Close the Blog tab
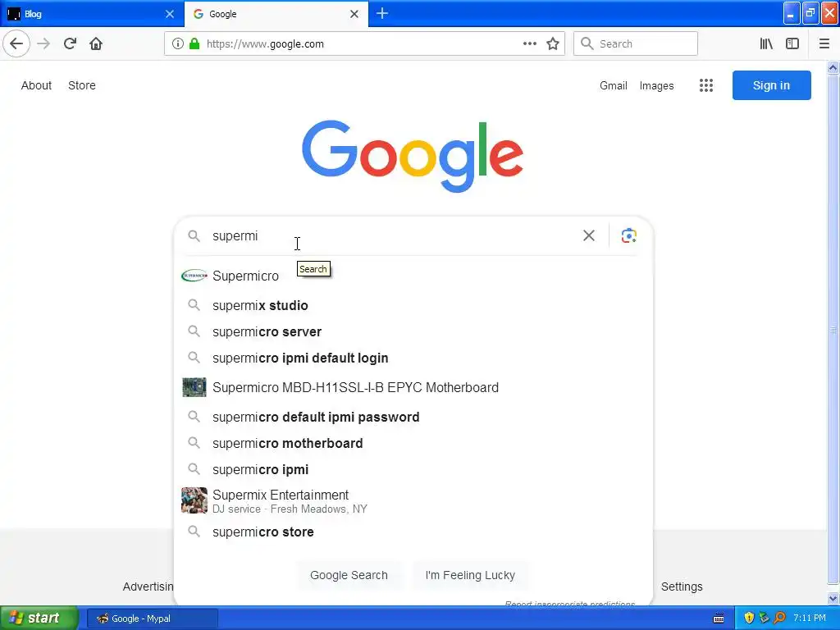 169,14
